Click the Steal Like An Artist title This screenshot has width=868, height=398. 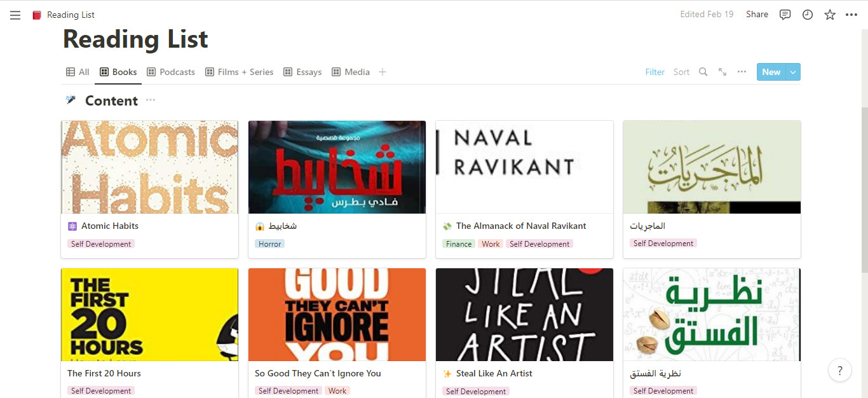point(494,373)
